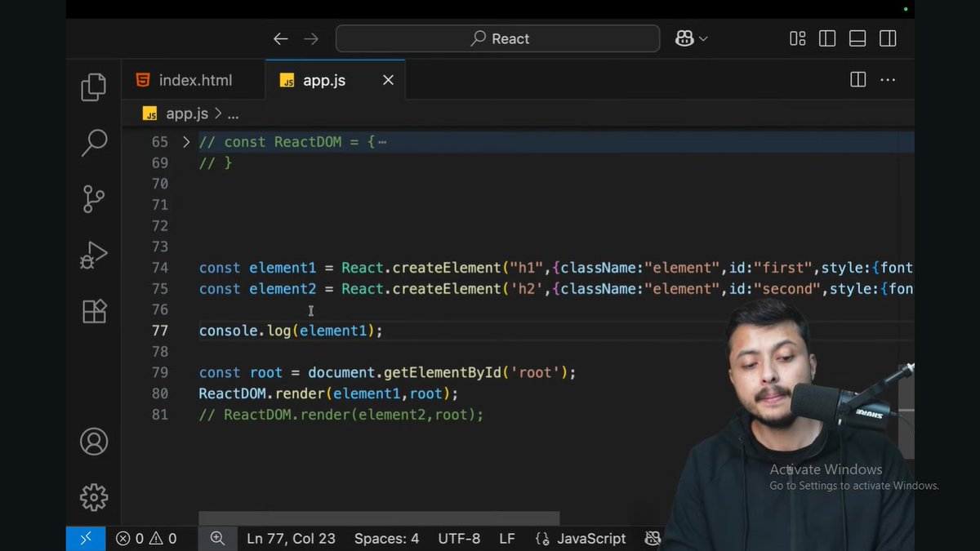
Task: Click commented ReactDOM.render(element2,root) line
Action: pyautogui.click(x=341, y=415)
